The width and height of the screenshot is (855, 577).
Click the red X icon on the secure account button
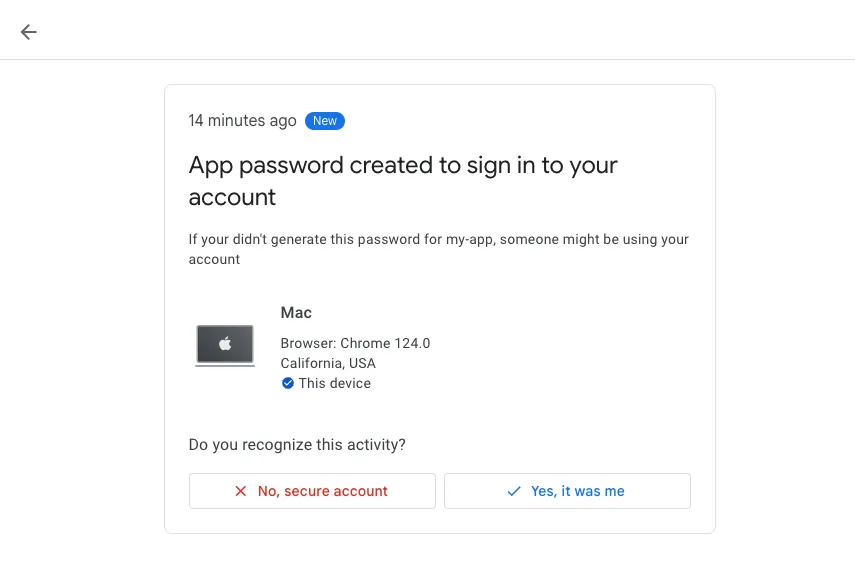coord(239,491)
